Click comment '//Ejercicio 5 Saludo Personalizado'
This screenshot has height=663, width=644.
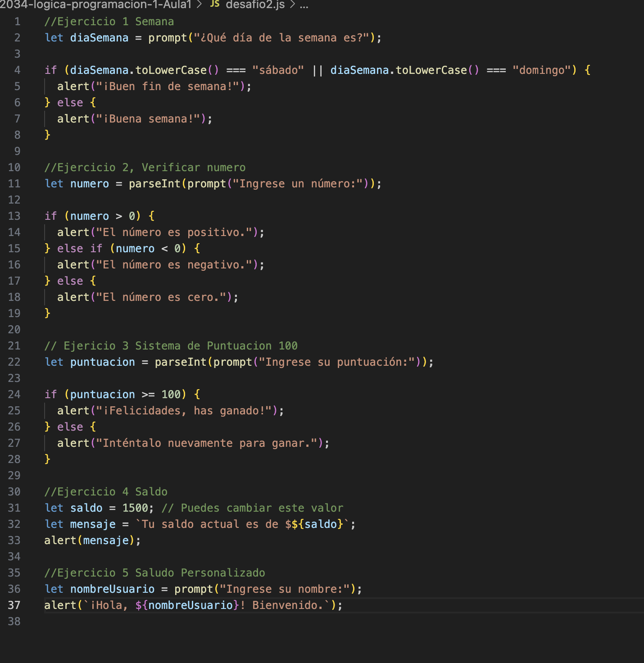pos(154,573)
